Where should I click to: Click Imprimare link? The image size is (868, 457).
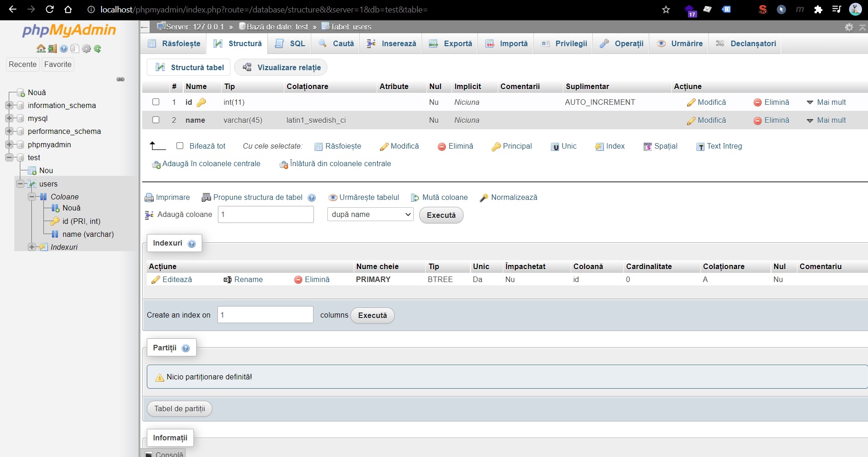click(x=167, y=198)
